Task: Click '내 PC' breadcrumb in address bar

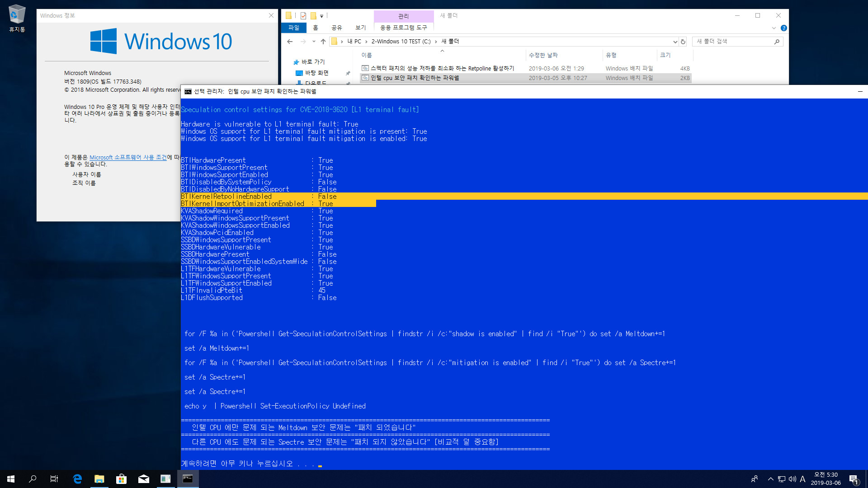Action: pyautogui.click(x=354, y=42)
